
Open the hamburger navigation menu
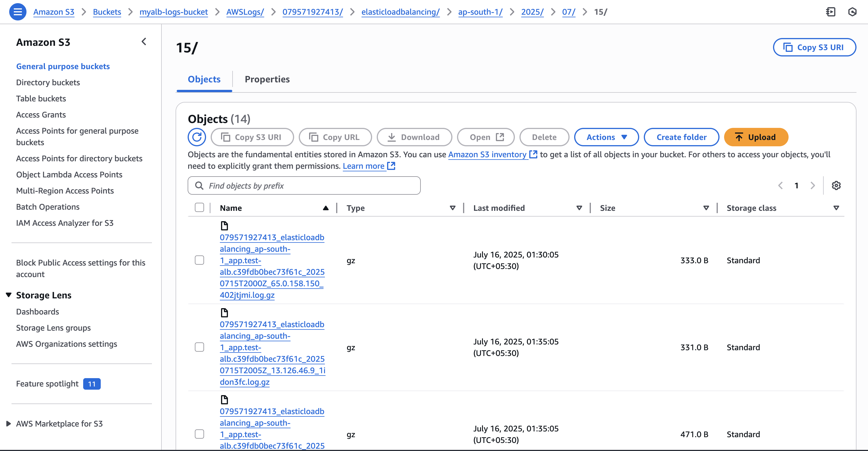click(x=18, y=12)
